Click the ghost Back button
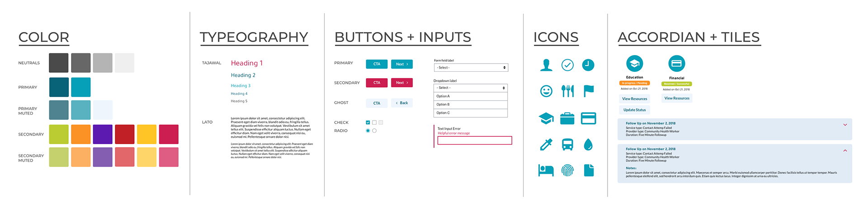The image size is (868, 205). pos(402,103)
